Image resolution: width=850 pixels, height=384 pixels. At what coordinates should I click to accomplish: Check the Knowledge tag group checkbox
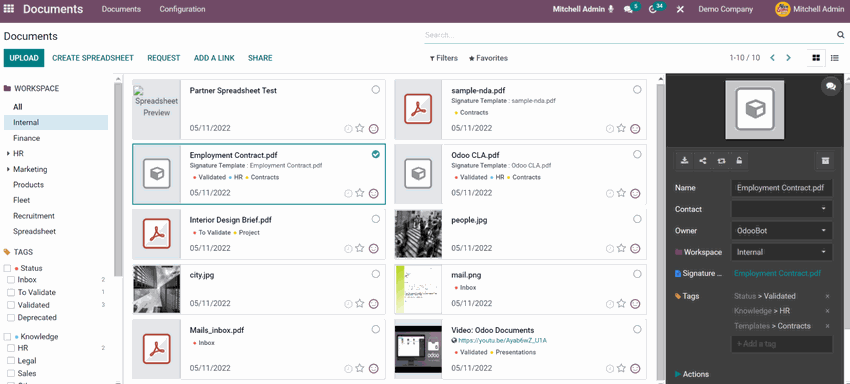click(7, 336)
